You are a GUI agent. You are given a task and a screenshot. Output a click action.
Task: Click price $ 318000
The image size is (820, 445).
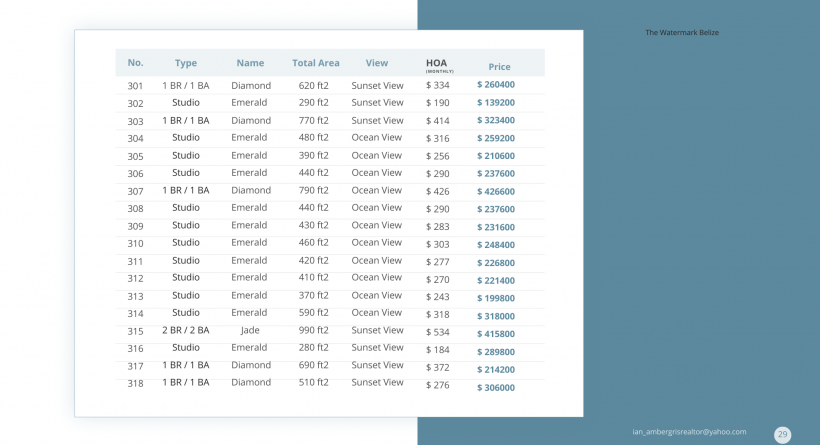[x=496, y=316]
